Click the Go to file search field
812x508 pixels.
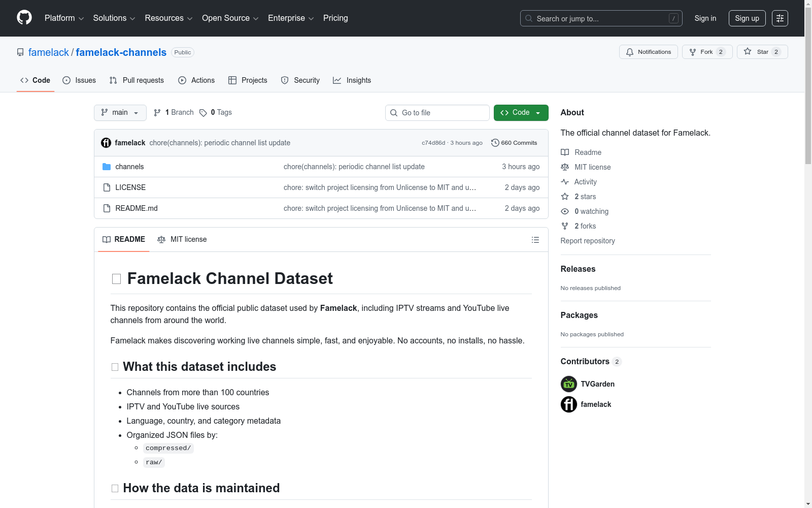click(x=437, y=113)
